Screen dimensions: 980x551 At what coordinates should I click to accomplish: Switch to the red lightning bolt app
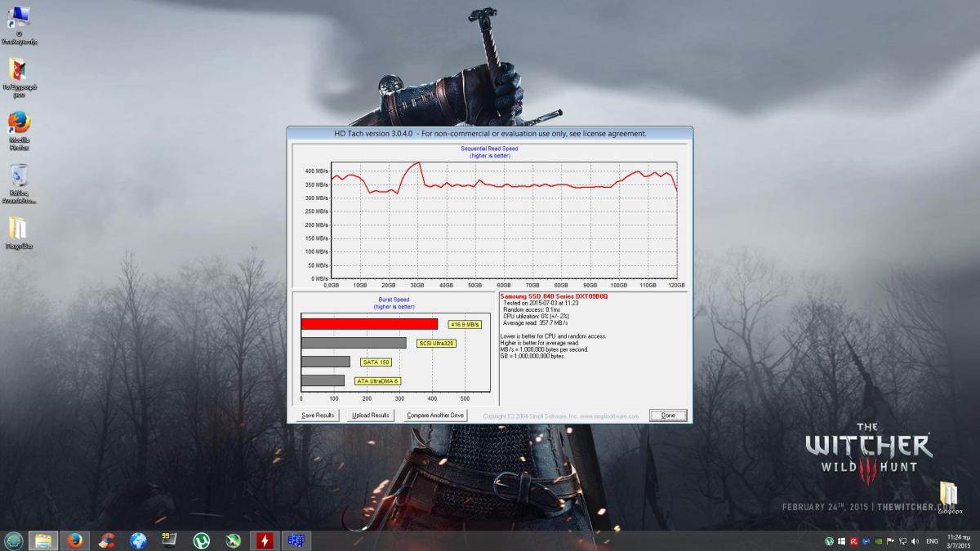[265, 540]
